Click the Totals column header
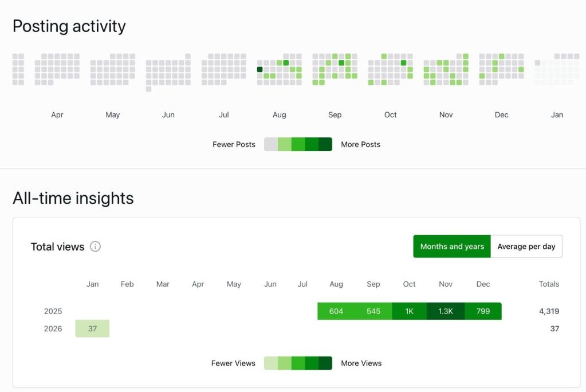Screen dimensions: 586x392 tap(549, 284)
